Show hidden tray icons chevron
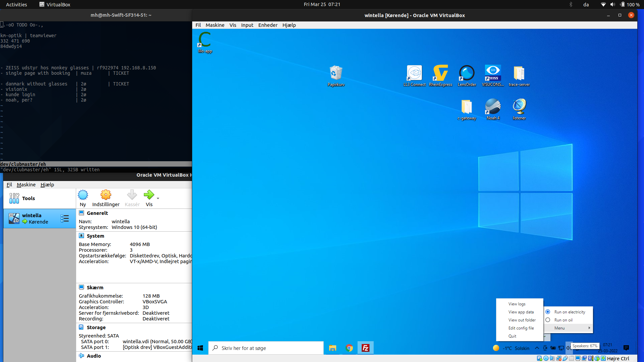The height and width of the screenshot is (362, 644). pyautogui.click(x=537, y=348)
